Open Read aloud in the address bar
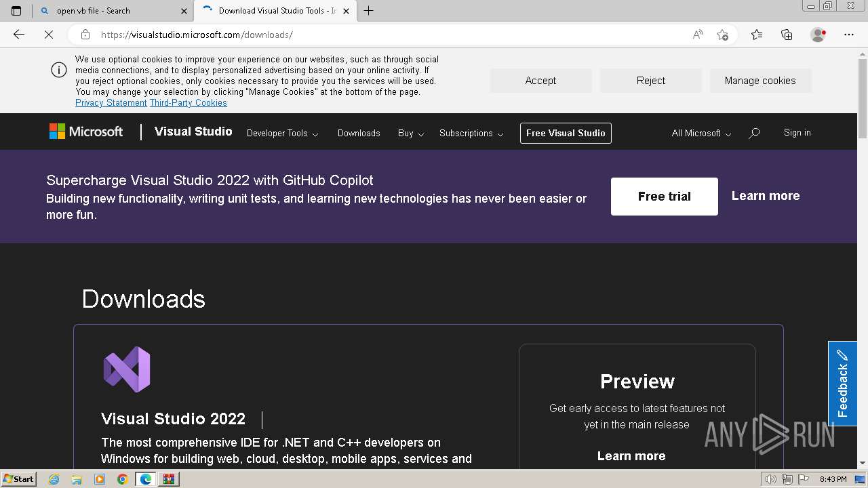The width and height of the screenshot is (868, 488). click(698, 35)
